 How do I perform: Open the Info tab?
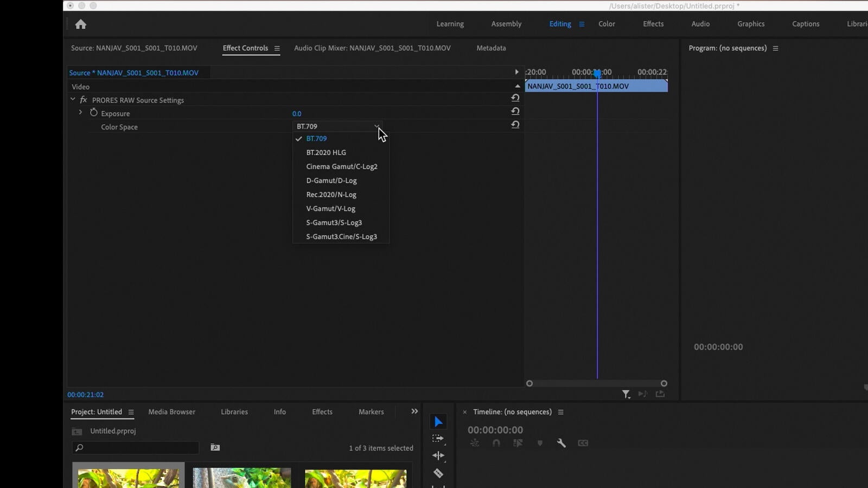pyautogui.click(x=280, y=412)
